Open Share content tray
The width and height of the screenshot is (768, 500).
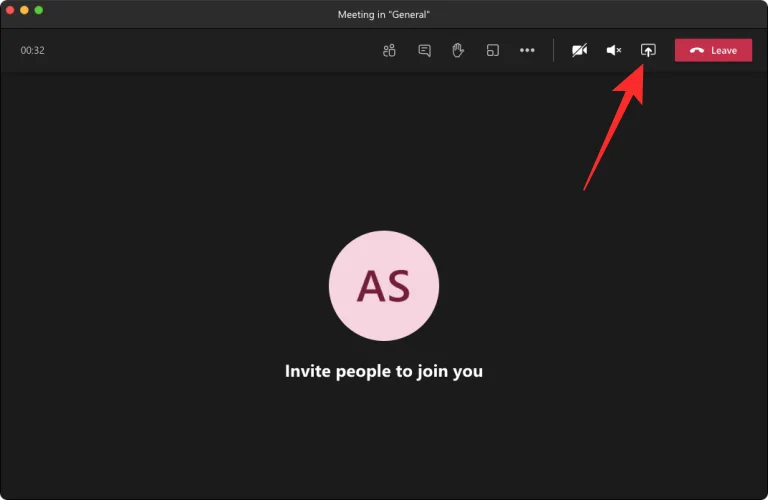[648, 50]
